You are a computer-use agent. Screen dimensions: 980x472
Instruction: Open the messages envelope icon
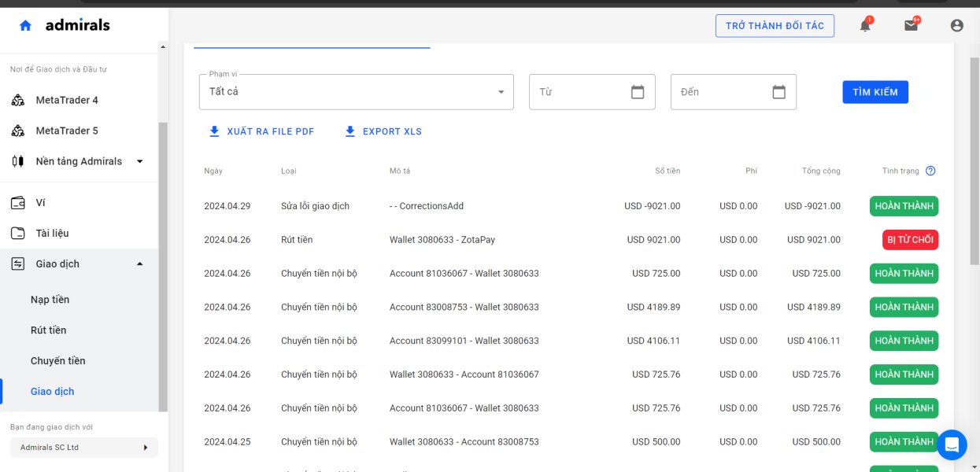pyautogui.click(x=911, y=25)
